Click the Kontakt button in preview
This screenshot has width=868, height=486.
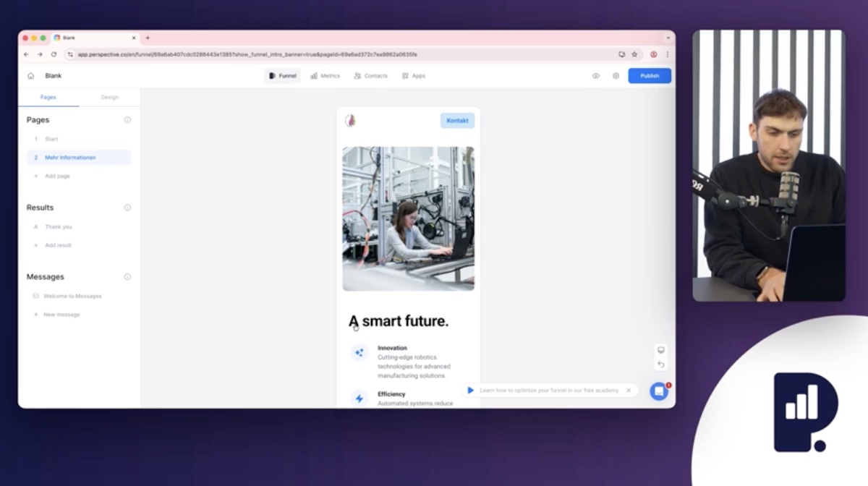pyautogui.click(x=457, y=121)
